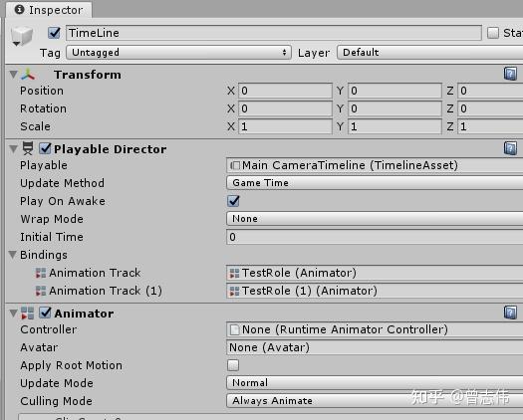This screenshot has width=523, height=420.
Task: Open Transform component help icon
Action: tap(510, 74)
